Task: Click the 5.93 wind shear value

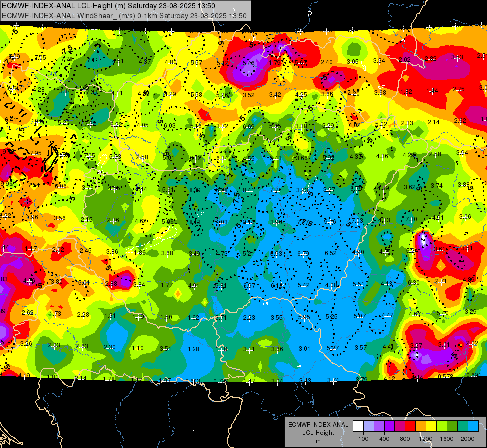Action: point(276,254)
